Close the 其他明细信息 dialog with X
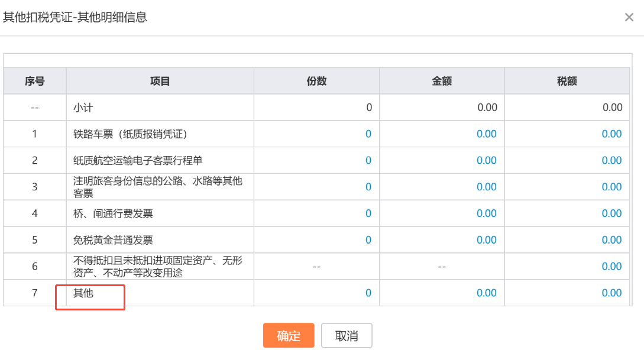The width and height of the screenshot is (644, 350). coord(629,17)
